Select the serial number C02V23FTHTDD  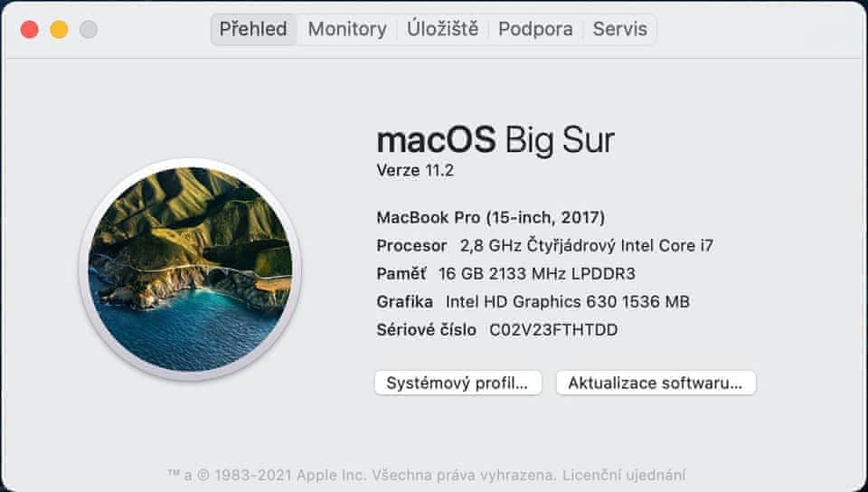(x=553, y=330)
